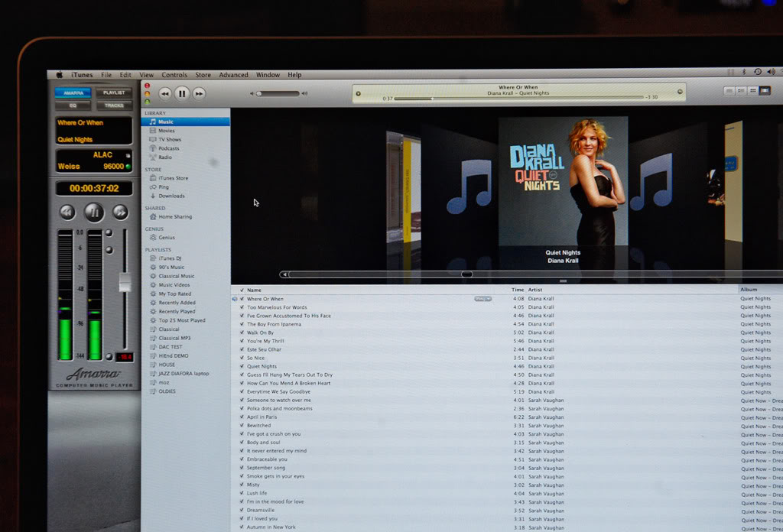Click the TRACKS button in Amarra
This screenshot has width=783, height=532.
click(x=114, y=105)
